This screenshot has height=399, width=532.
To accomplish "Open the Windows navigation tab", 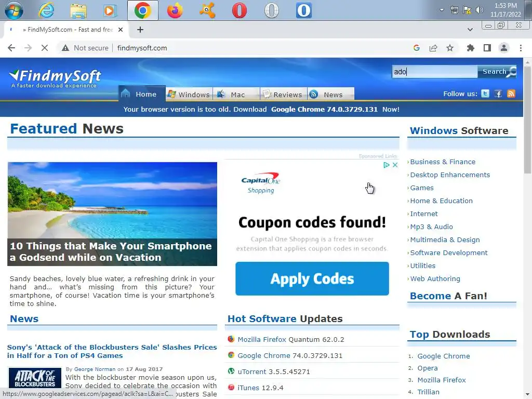I will pyautogui.click(x=189, y=94).
